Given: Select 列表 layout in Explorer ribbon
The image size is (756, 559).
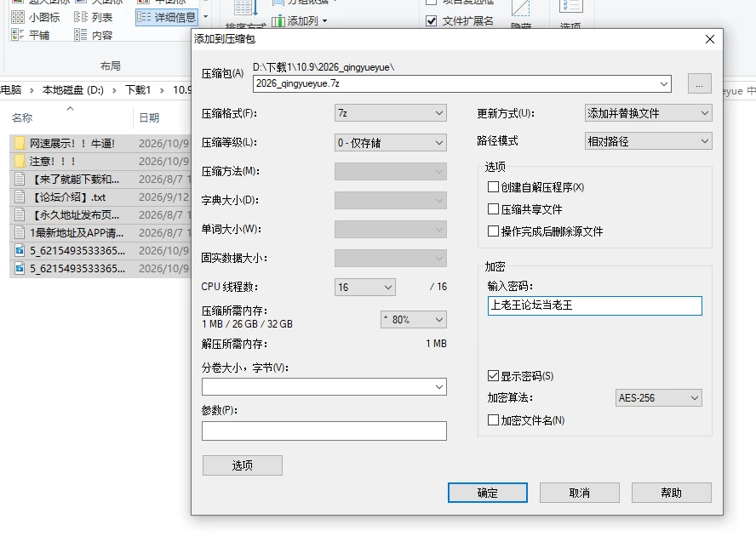Looking at the screenshot, I should (x=94, y=17).
